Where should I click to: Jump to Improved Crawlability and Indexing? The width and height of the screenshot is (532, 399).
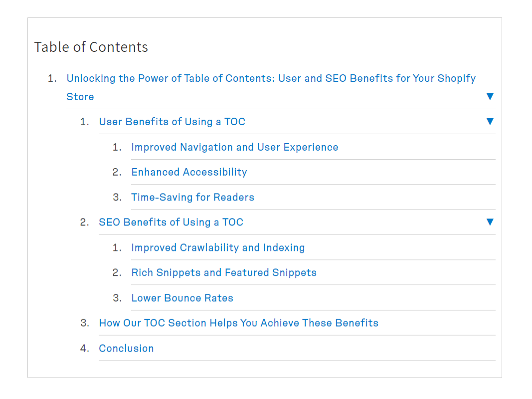[218, 248]
